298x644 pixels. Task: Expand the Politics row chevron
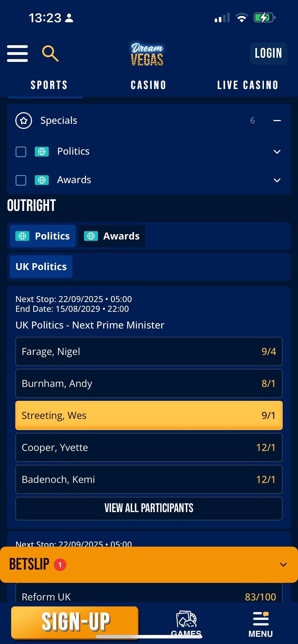(277, 152)
